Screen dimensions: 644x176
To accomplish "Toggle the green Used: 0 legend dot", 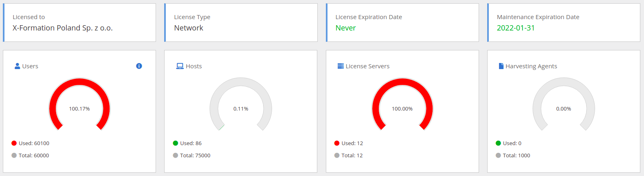I will pyautogui.click(x=498, y=143).
